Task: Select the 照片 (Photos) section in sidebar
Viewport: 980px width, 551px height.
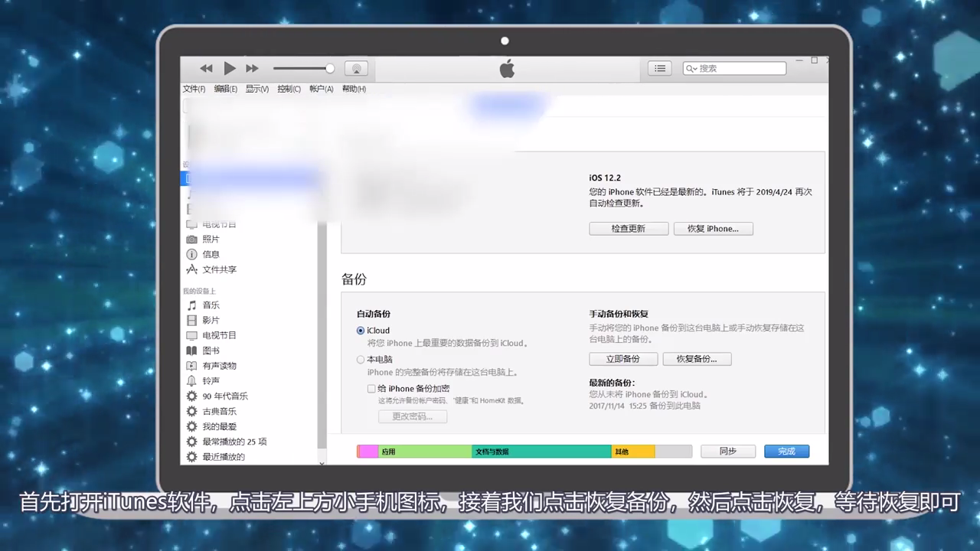Action: click(x=211, y=239)
